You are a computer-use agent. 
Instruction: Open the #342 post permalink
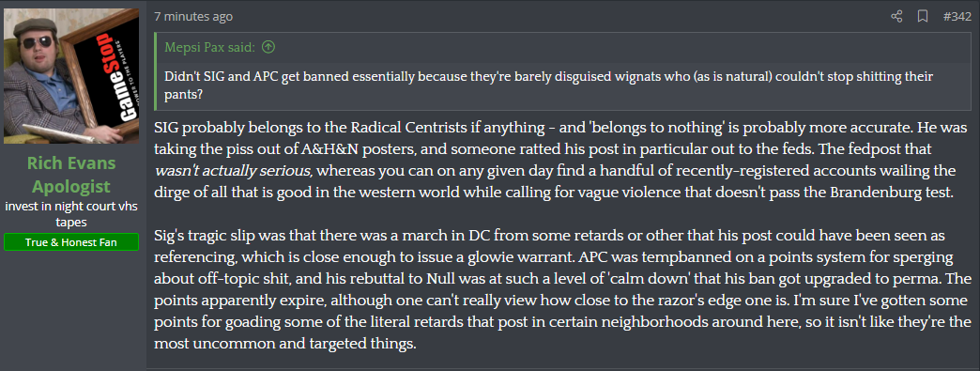coord(957,17)
